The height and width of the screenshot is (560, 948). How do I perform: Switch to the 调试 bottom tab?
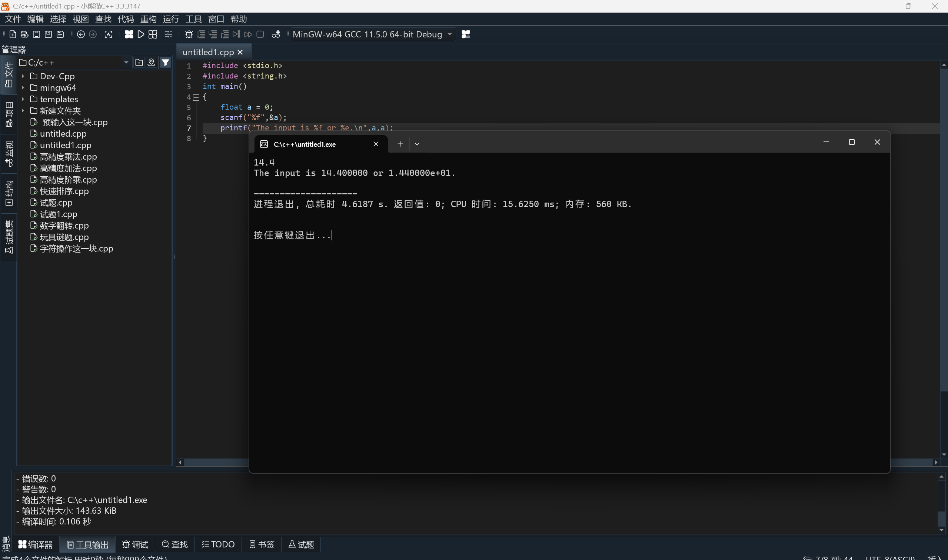(x=135, y=544)
